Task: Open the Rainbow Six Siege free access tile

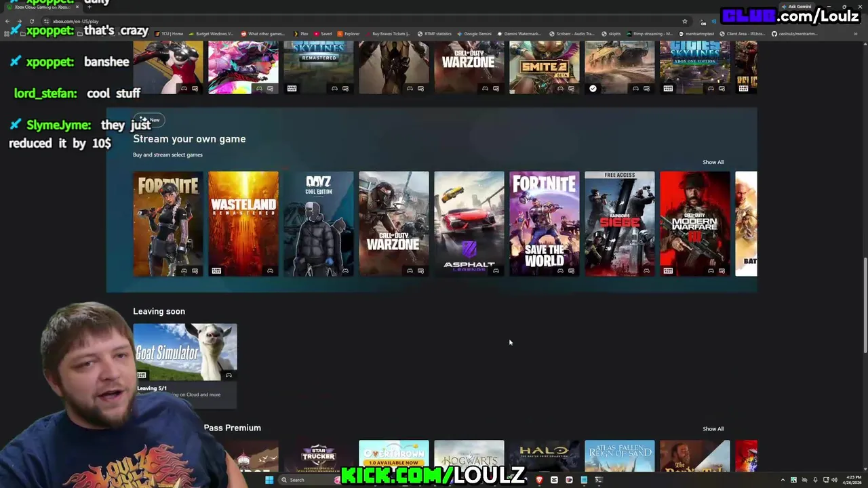Action: pos(619,224)
